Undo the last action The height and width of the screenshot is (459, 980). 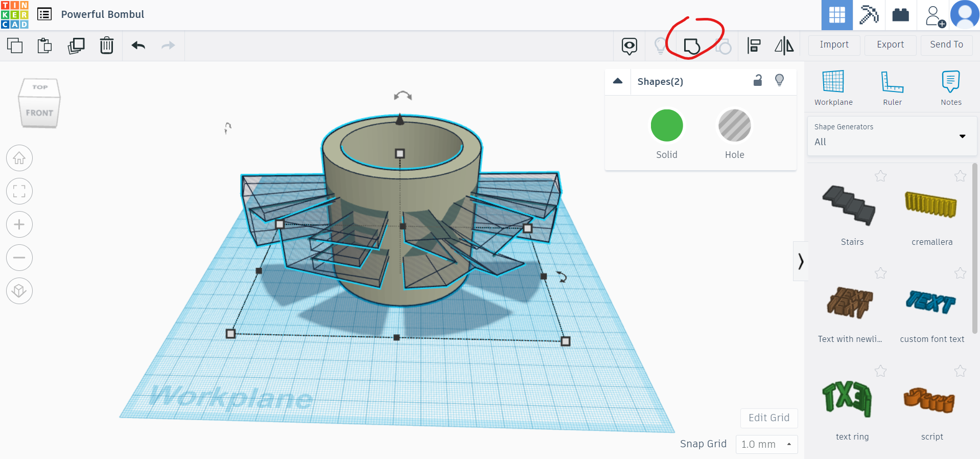tap(138, 45)
